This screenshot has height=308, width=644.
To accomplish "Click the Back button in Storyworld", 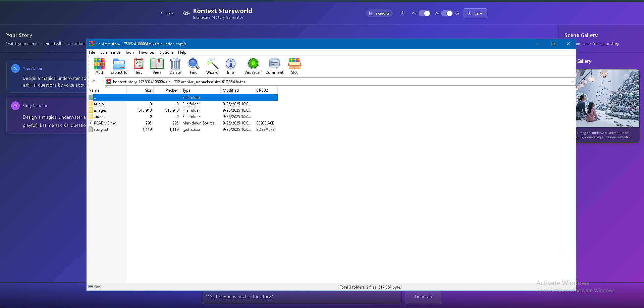I will point(167,13).
